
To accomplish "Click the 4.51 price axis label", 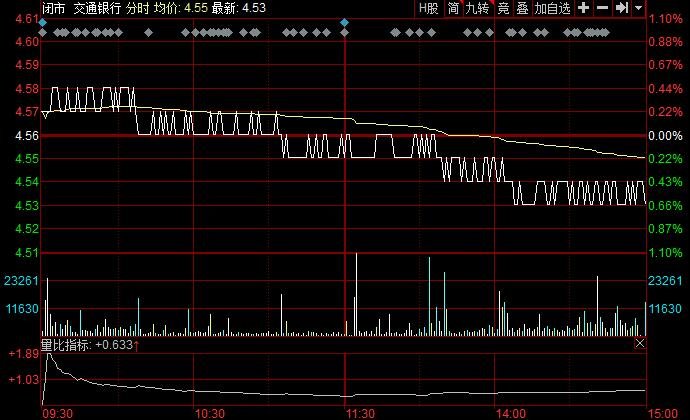I will pyautogui.click(x=27, y=253).
